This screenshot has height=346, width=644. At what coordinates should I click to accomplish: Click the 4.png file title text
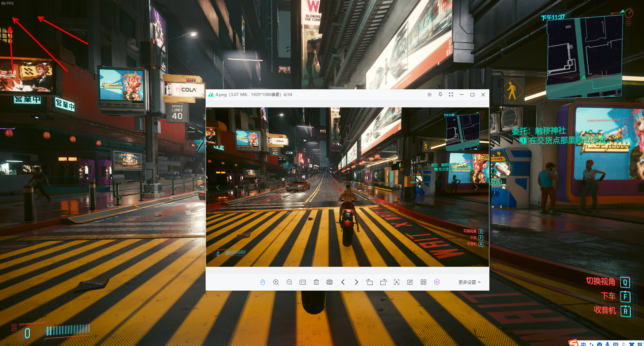tap(221, 95)
